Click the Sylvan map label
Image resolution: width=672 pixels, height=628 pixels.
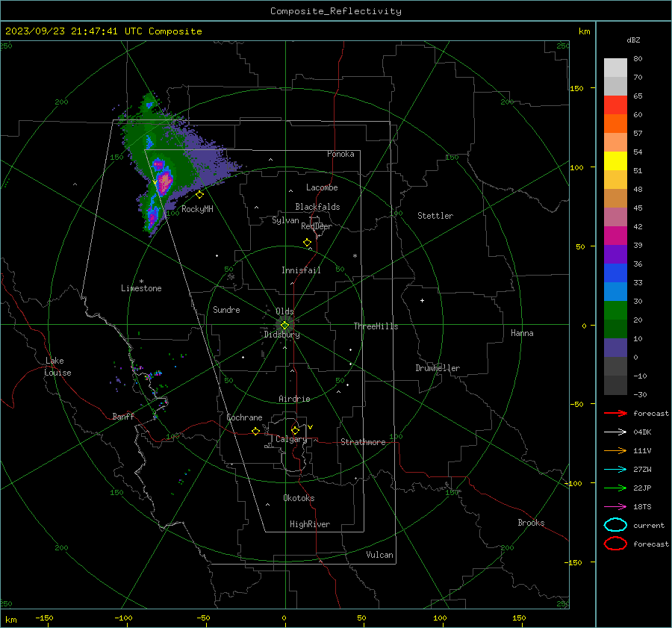(285, 220)
